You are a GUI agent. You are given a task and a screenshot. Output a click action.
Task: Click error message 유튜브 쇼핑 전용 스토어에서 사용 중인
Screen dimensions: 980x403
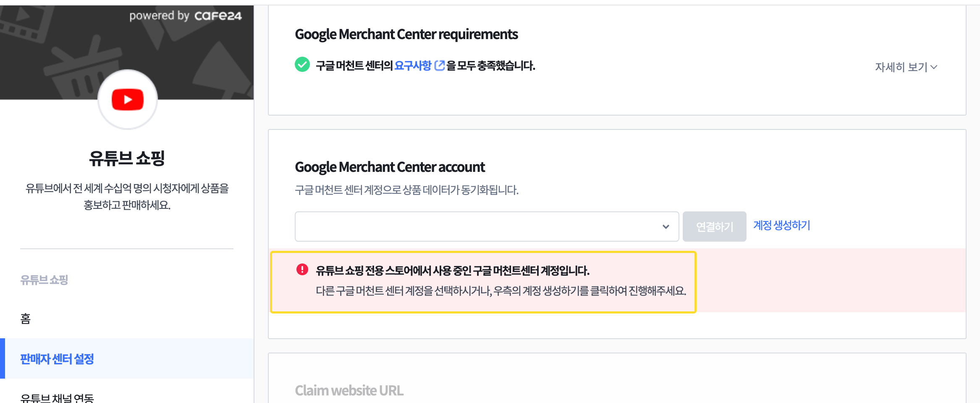[x=453, y=271]
